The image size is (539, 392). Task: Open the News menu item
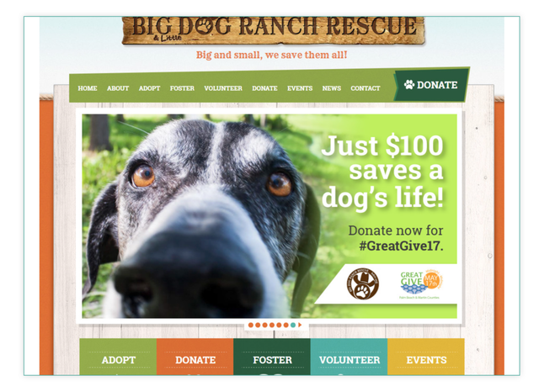point(331,88)
